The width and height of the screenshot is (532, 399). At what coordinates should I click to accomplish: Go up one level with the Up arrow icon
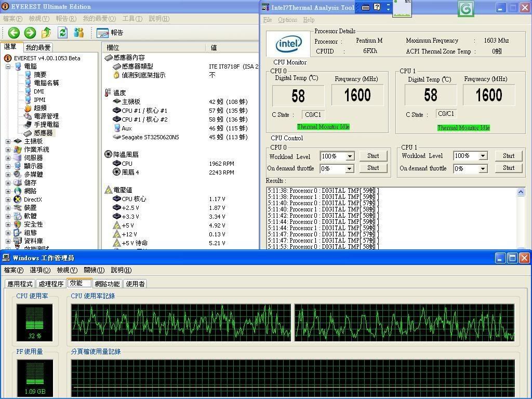pos(46,33)
